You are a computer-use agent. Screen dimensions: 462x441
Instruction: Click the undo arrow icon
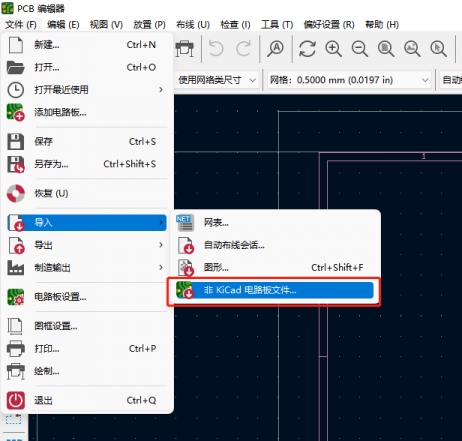216,49
